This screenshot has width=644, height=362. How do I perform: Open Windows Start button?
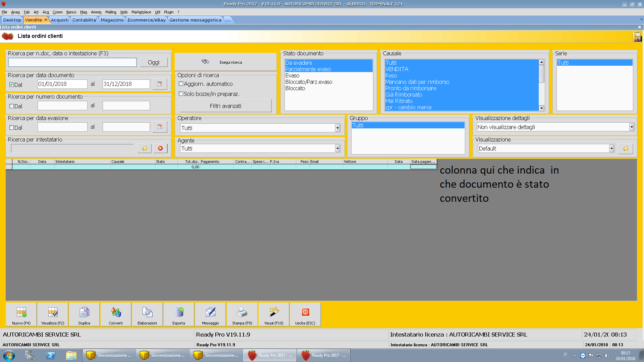(x=9, y=355)
